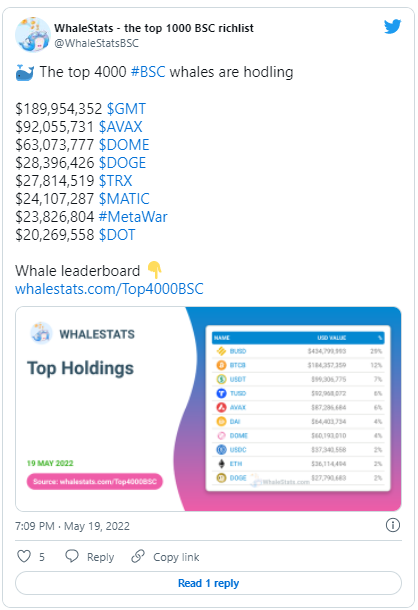The width and height of the screenshot is (418, 610).
Task: Click the WhaleStats logo in the image card
Action: 41,333
